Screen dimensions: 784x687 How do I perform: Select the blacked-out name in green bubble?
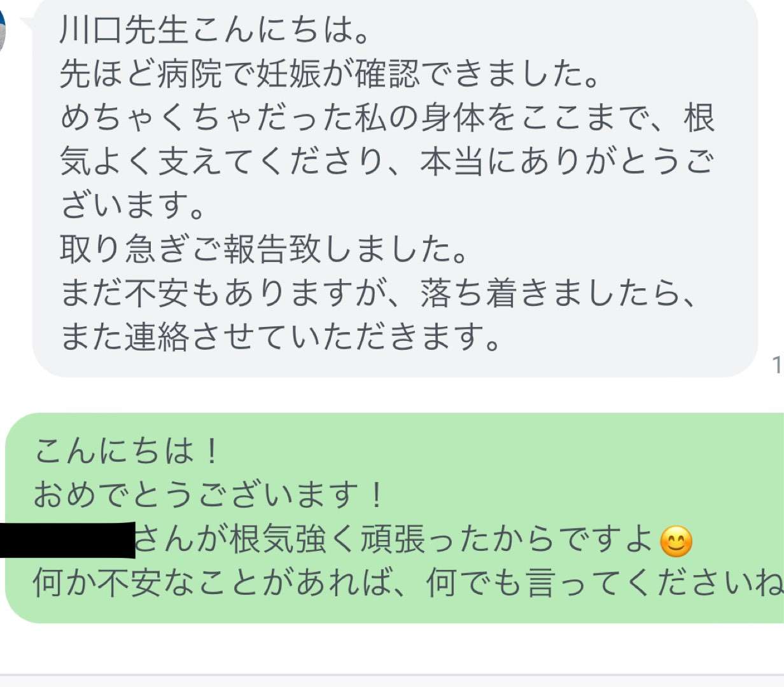[67, 540]
